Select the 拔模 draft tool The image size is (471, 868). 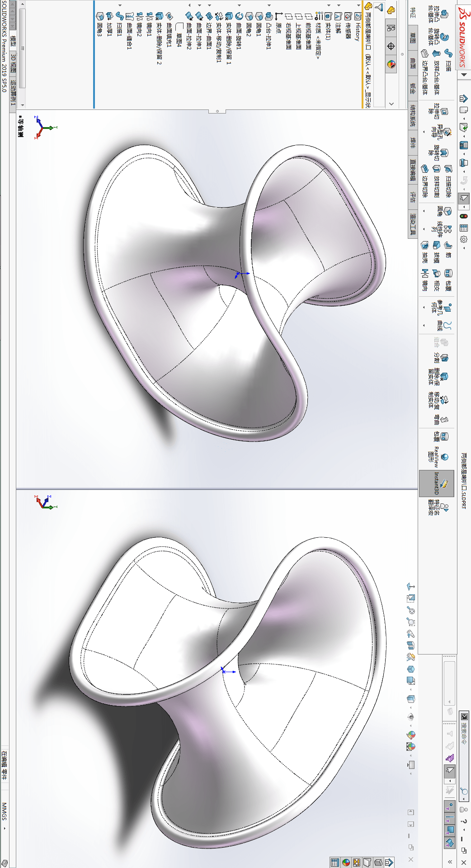[436, 251]
